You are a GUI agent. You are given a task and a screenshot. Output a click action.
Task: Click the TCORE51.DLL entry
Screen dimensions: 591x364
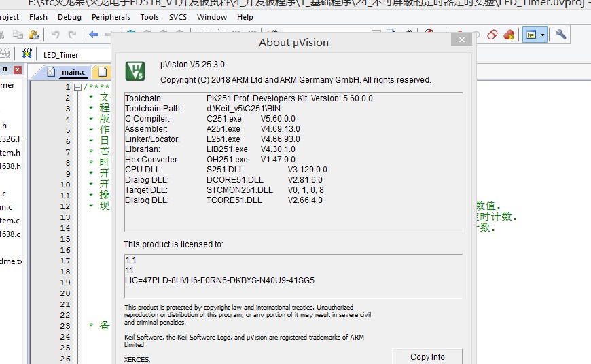click(x=234, y=200)
